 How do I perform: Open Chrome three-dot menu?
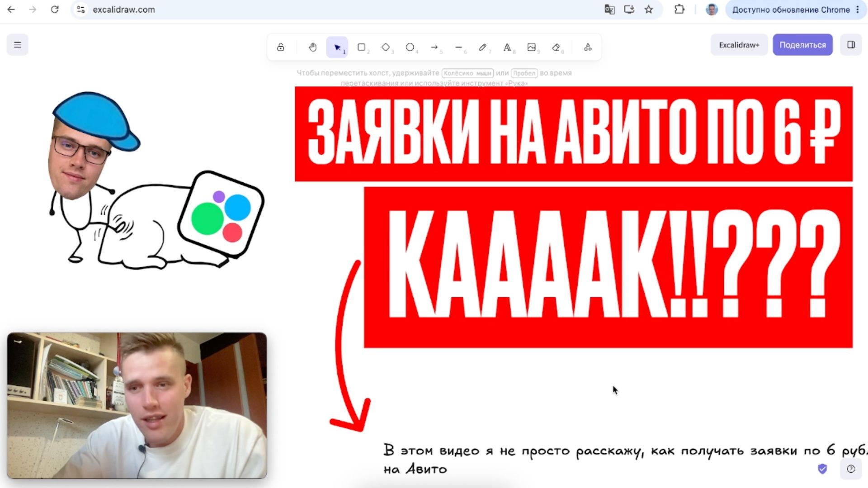pyautogui.click(x=858, y=9)
